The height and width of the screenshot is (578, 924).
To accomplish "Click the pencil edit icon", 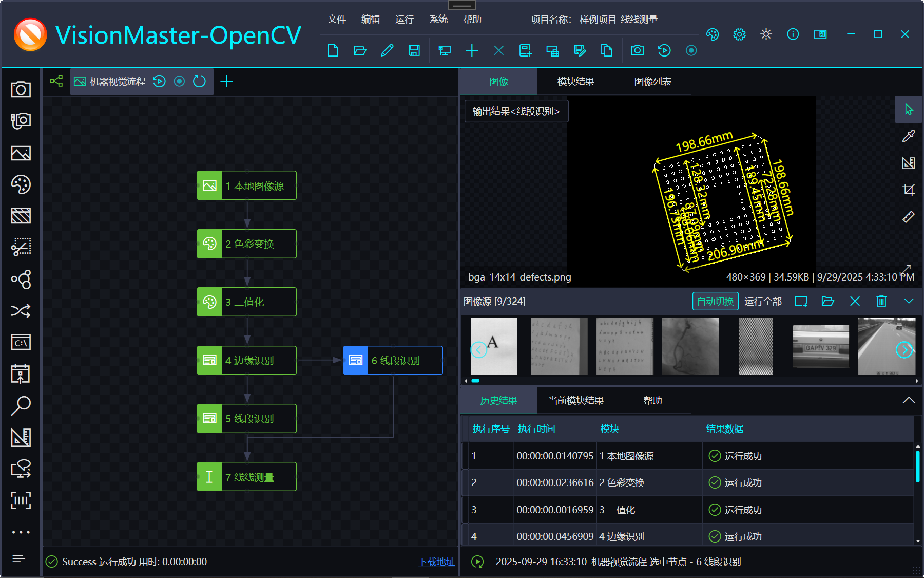I will click(x=387, y=50).
